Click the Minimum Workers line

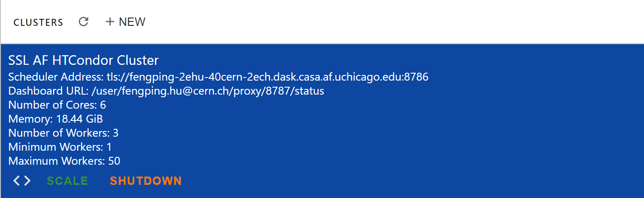click(x=60, y=147)
